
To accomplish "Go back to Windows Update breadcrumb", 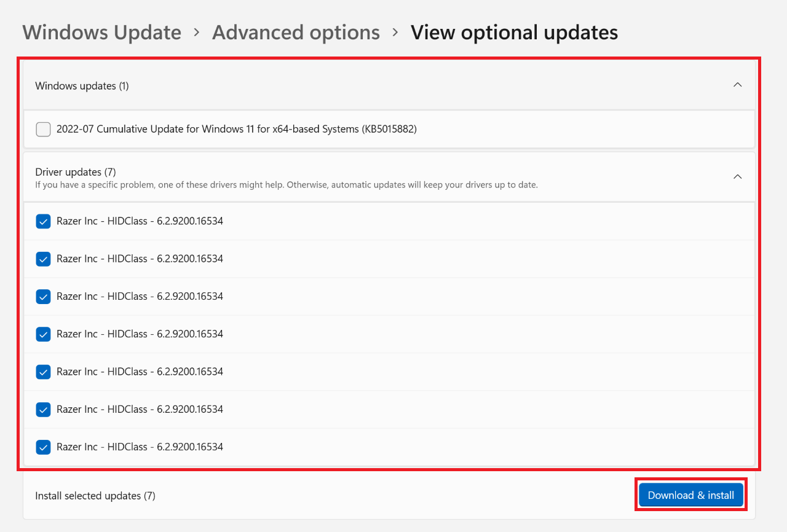I will (x=102, y=32).
